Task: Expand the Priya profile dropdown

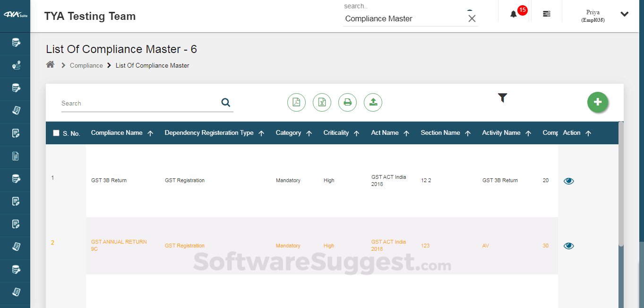Action: (624, 14)
